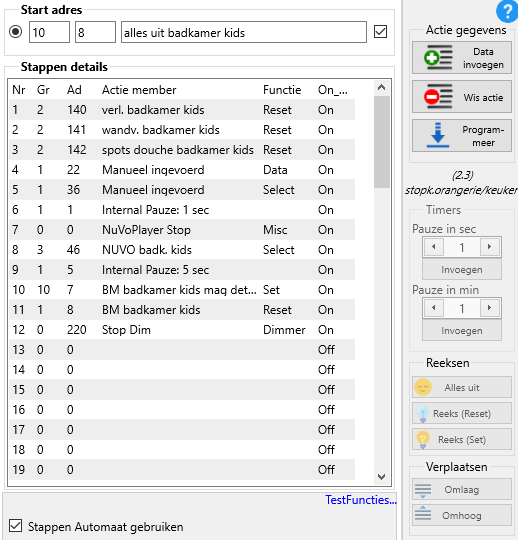518x540 pixels.
Task: Click the Omhoog move up icon
Action: (423, 513)
